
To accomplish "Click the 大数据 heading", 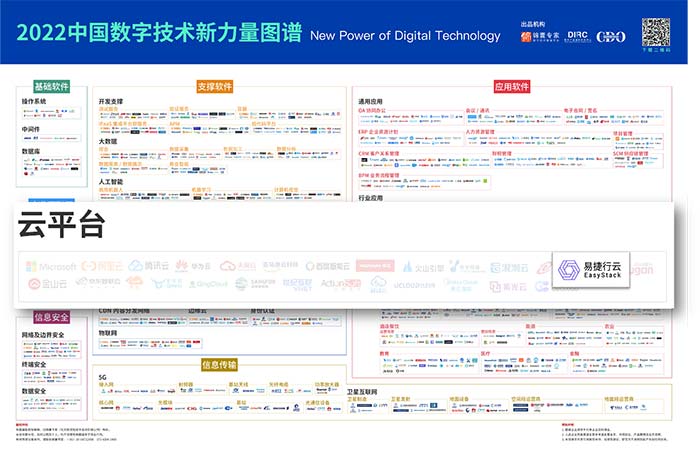I will click(108, 141).
